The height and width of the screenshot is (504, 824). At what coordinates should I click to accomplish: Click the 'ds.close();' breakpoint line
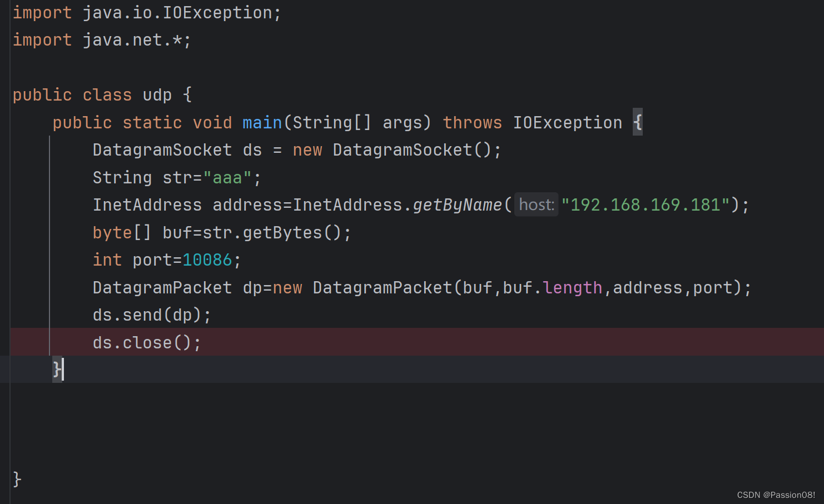417,342
